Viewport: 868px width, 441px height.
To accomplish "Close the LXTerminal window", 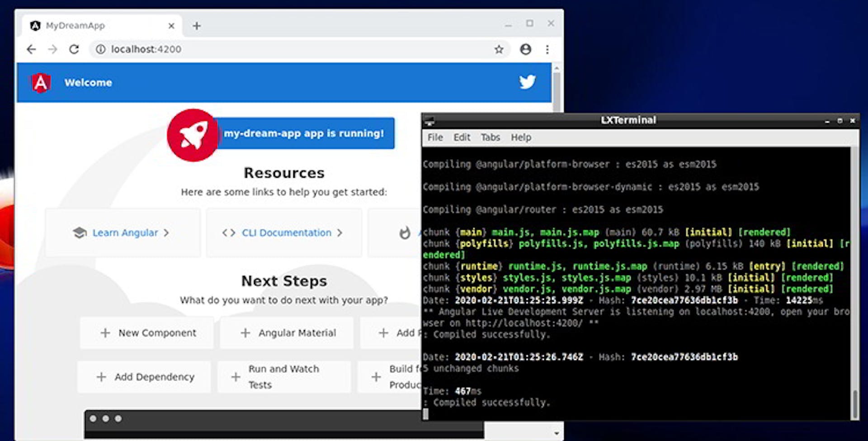I will tap(852, 121).
